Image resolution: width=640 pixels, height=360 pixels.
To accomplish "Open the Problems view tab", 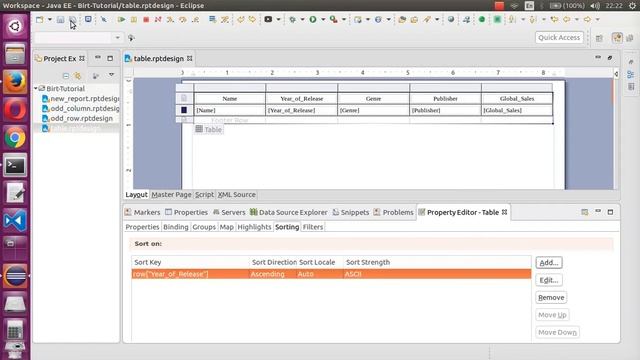I will pos(393,212).
